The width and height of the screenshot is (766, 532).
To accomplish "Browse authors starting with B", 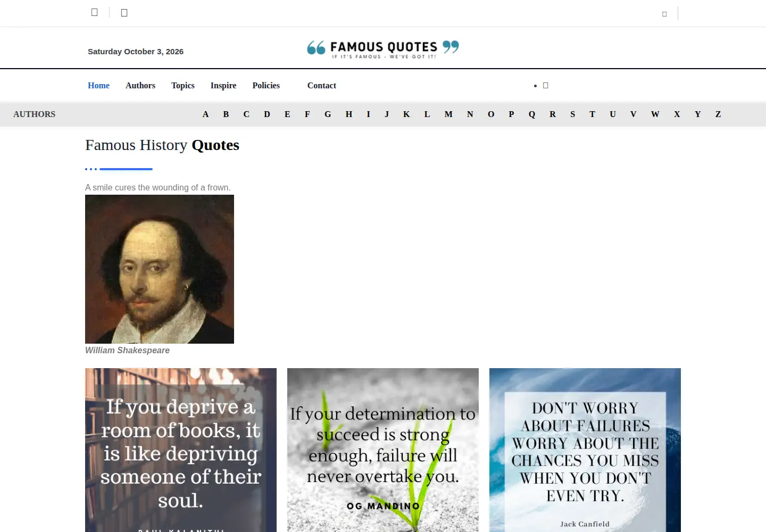I will [226, 114].
